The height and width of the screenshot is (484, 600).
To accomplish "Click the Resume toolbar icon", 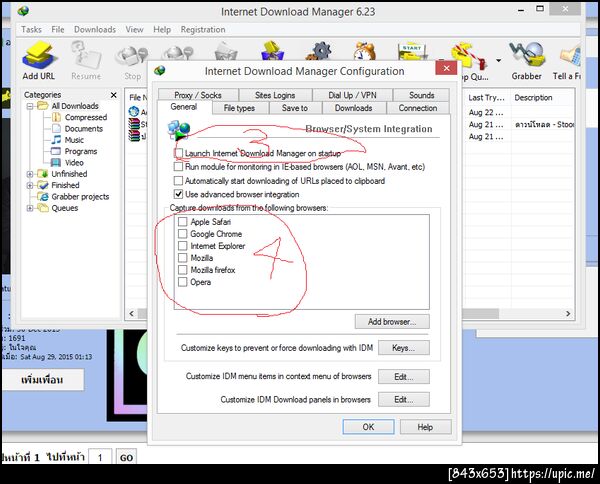I will click(86, 60).
